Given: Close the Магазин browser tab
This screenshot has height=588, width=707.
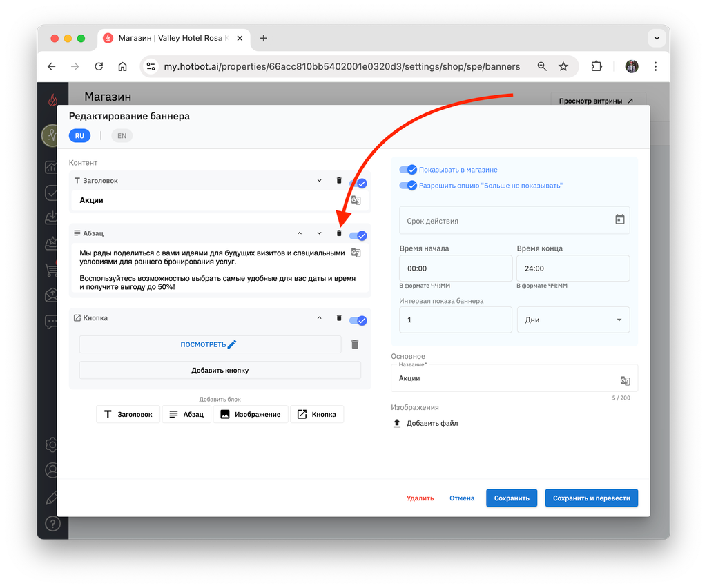Looking at the screenshot, I should coord(240,38).
